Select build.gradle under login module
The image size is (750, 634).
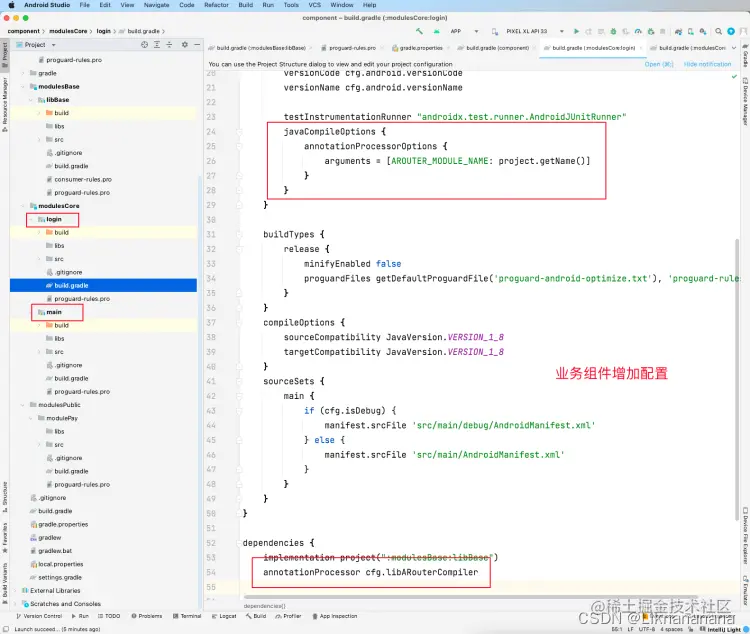tap(103, 285)
